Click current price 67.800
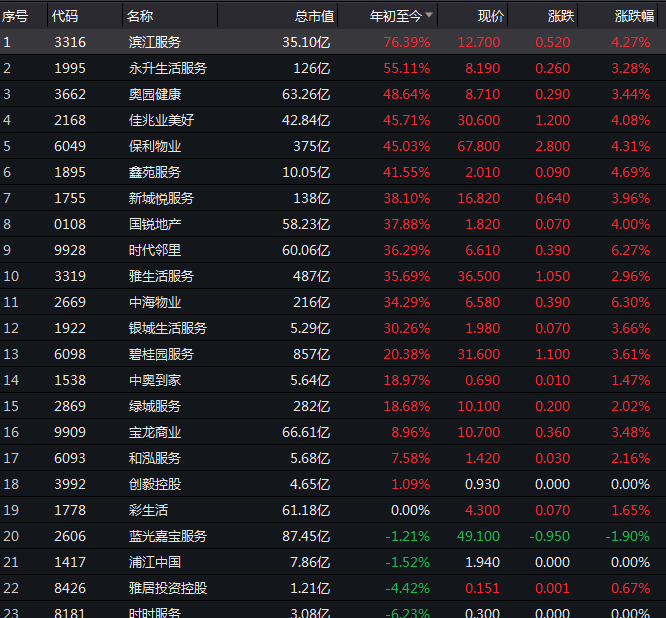Screen dimensions: 666x618 479,146
